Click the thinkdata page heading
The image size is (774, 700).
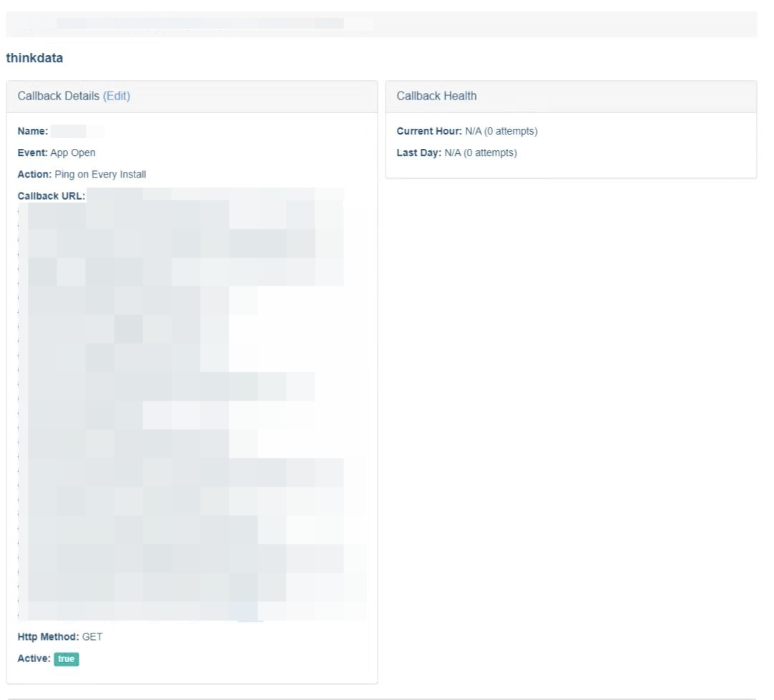34,58
